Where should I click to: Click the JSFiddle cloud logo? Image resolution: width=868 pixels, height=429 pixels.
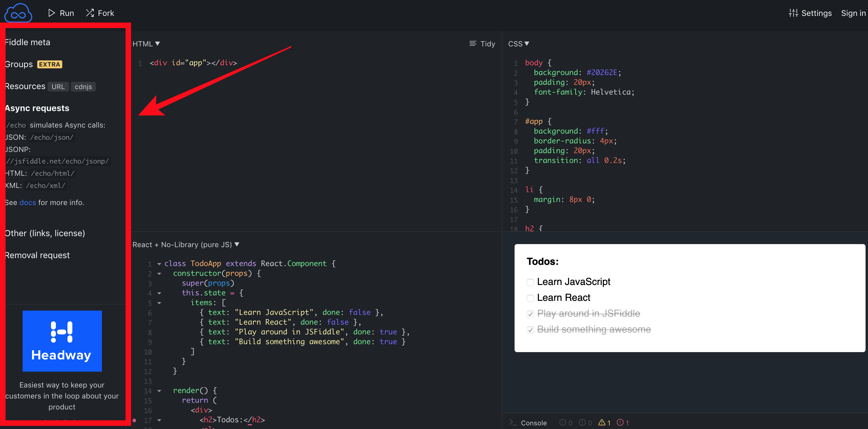[x=18, y=13]
